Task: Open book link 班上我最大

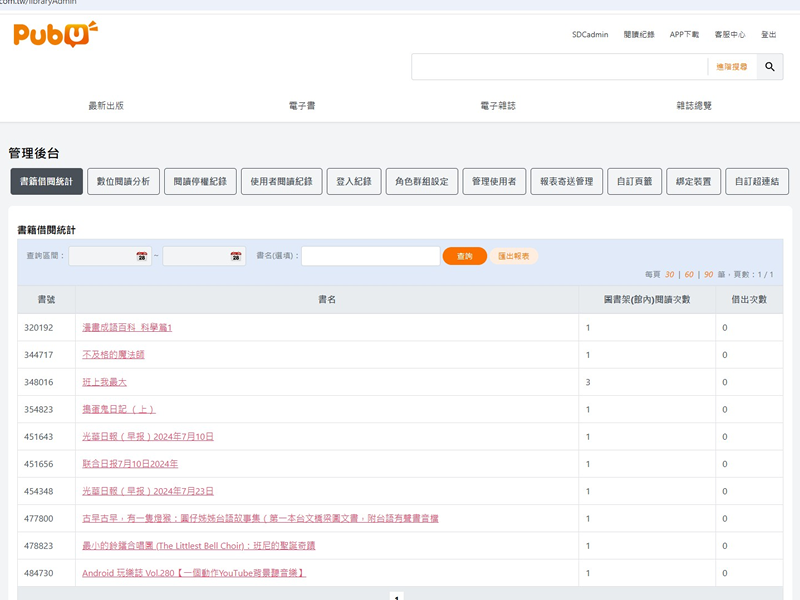Action: pos(104,382)
